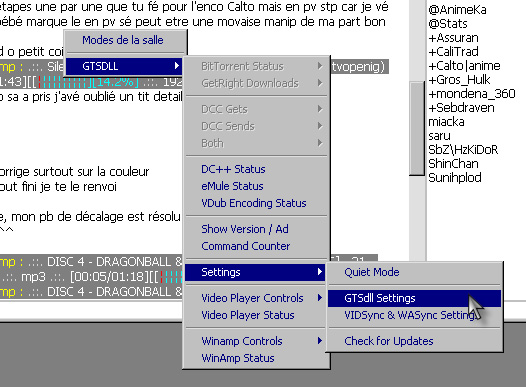This screenshot has width=526, height=387.
Task: Expand the GTSDLL submenu arrow
Action: [177, 66]
